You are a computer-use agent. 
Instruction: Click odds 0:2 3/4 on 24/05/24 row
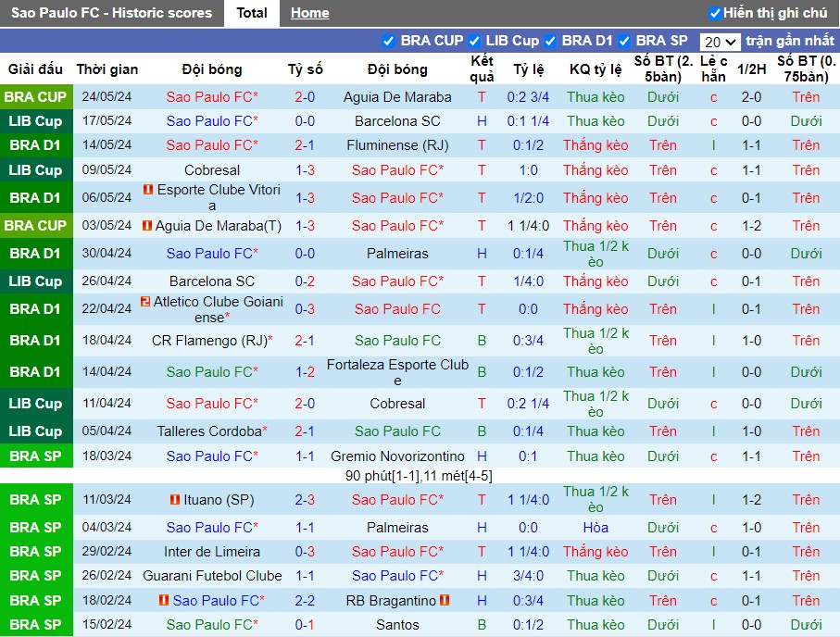point(528,97)
